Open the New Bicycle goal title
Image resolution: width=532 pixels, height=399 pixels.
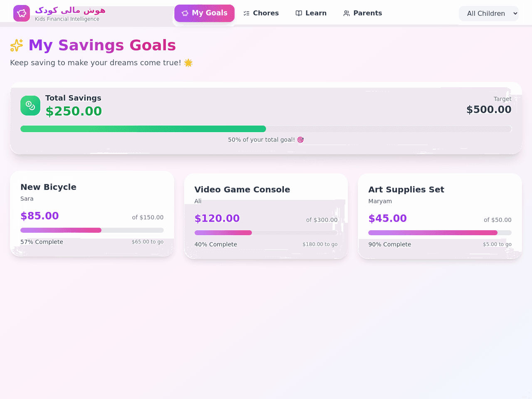(x=48, y=187)
